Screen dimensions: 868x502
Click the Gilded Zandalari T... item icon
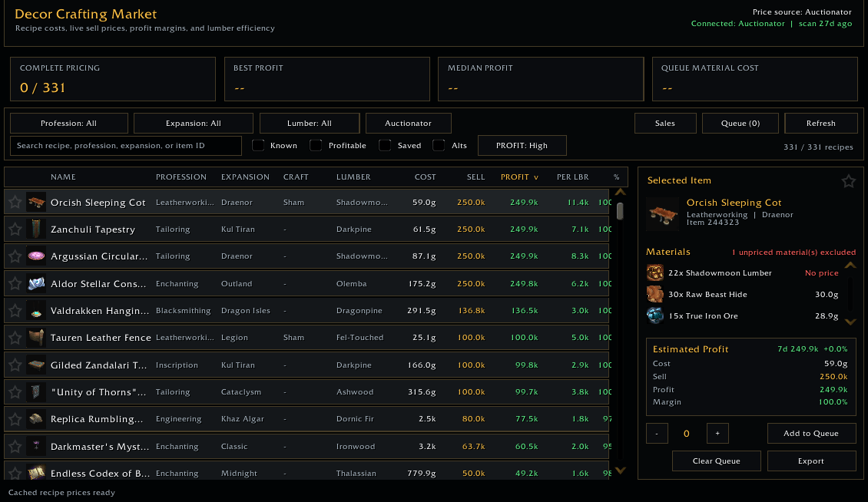[36, 365]
